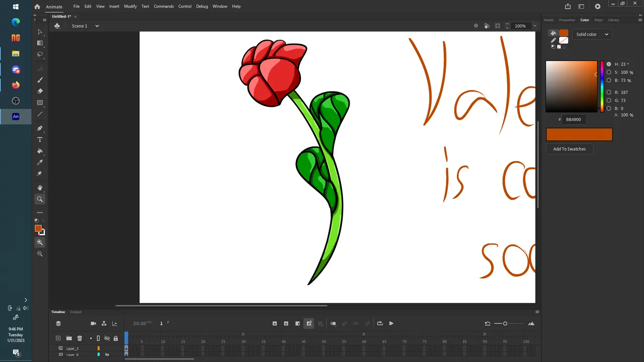Open the Window menu
Screen dimensions: 644x362
click(x=220, y=7)
